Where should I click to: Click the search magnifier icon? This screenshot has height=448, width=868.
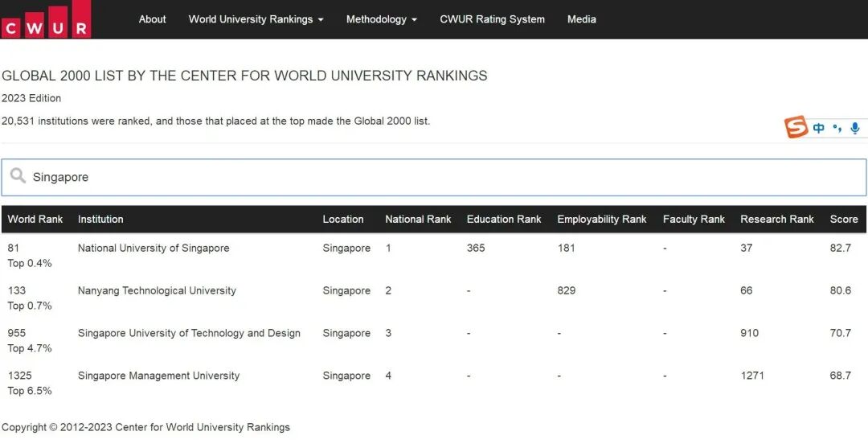tap(18, 176)
